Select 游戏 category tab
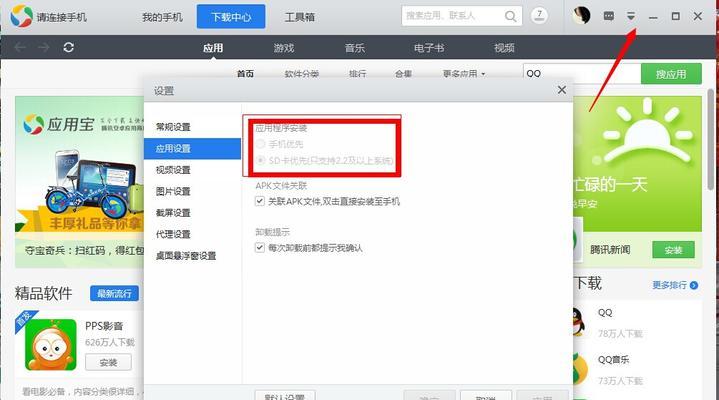 tap(284, 48)
